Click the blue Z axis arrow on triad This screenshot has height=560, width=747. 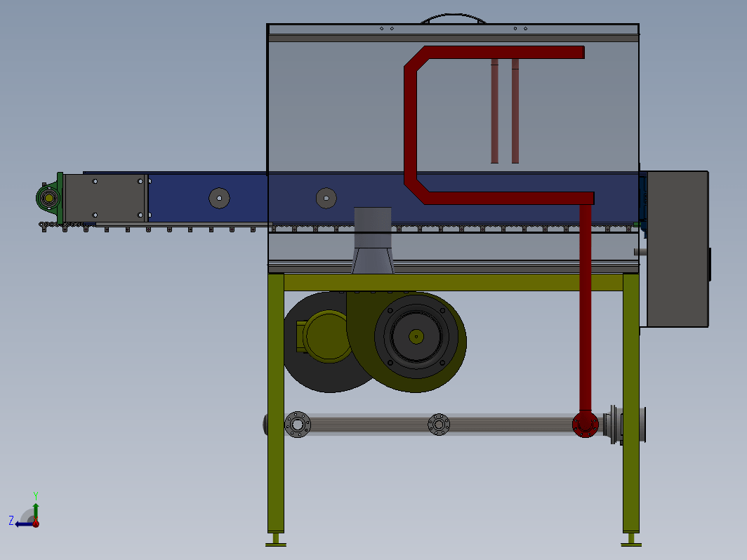tap(23, 524)
